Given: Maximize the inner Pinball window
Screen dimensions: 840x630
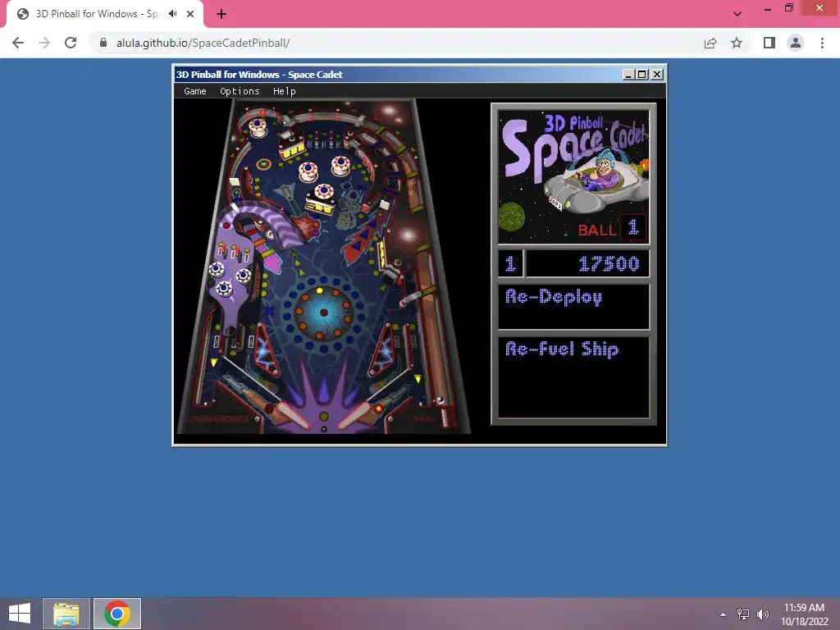Looking at the screenshot, I should point(641,75).
